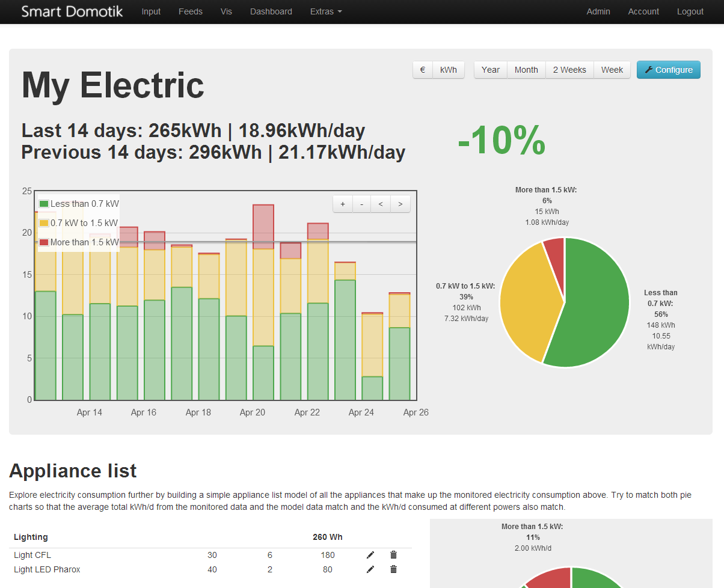Screen dimensions: 724x588
Task: Open the Vis menu item
Action: [x=226, y=11]
